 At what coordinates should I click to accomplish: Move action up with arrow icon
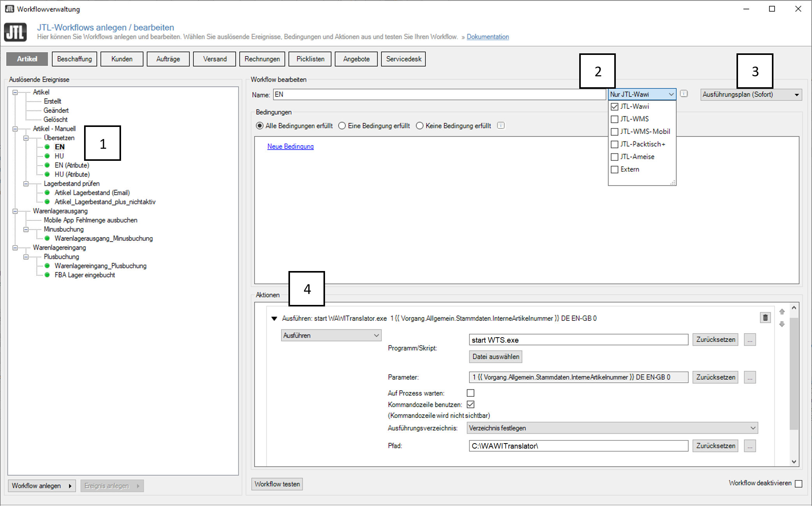point(782,312)
